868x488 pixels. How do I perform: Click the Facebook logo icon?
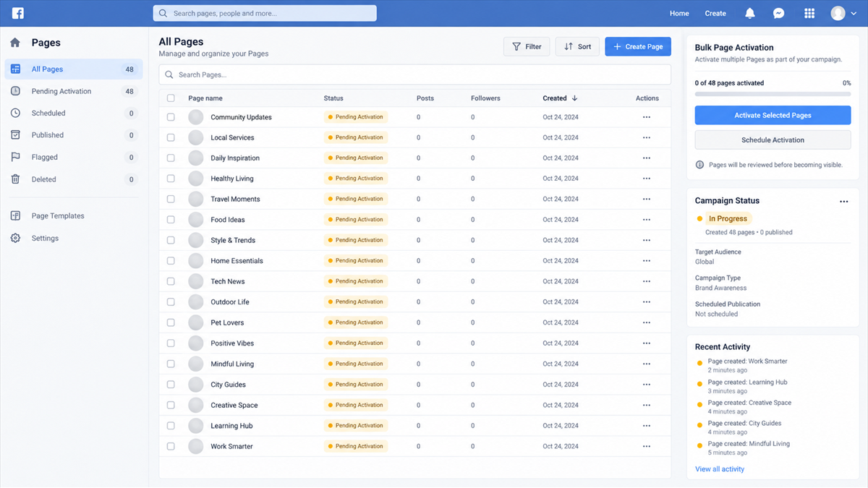click(17, 13)
